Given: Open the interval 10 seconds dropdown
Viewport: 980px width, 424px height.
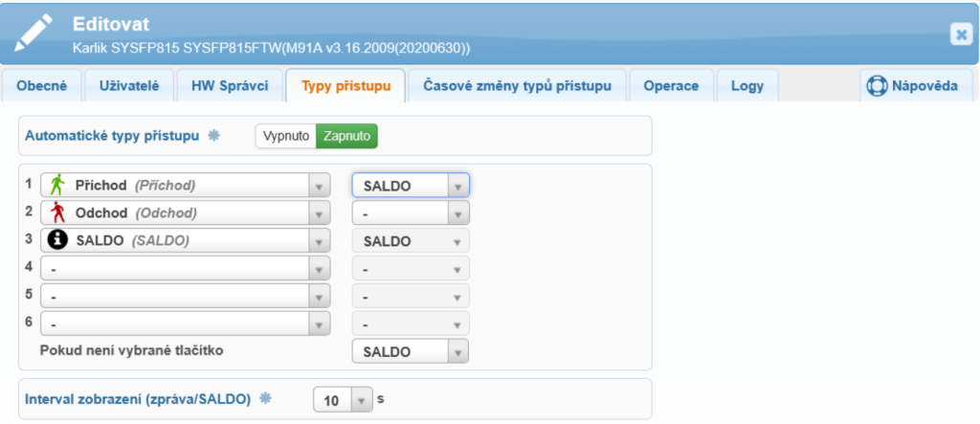Looking at the screenshot, I should (343, 400).
